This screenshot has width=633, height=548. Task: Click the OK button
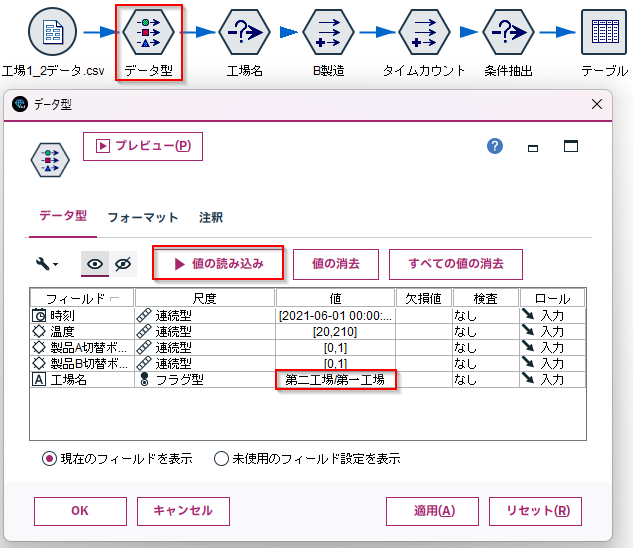(80, 511)
